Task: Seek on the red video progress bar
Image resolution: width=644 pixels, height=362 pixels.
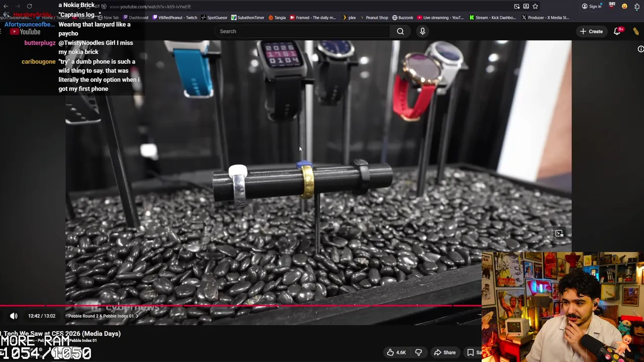Action: coord(240,305)
